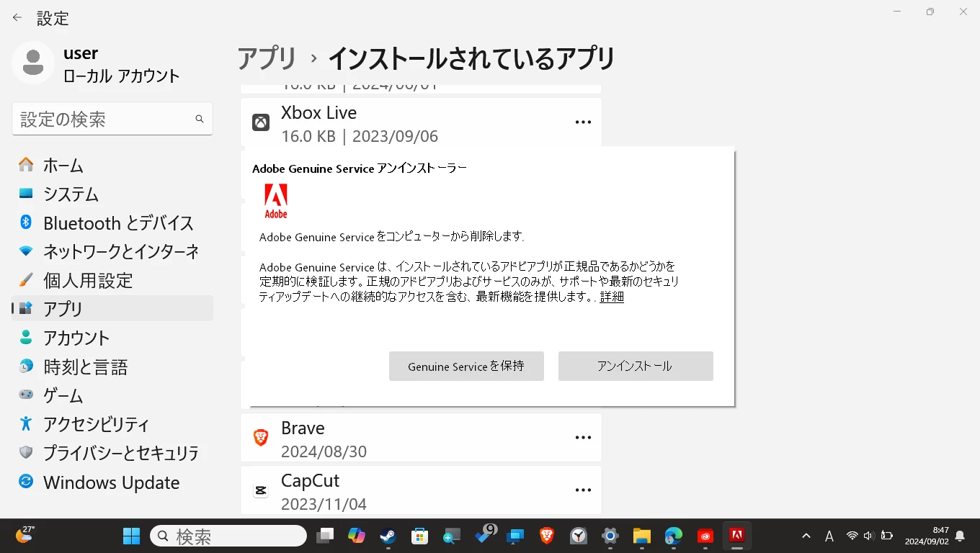Image resolution: width=980 pixels, height=553 pixels.
Task: Open Network and internet settings
Action: pyautogui.click(x=112, y=251)
